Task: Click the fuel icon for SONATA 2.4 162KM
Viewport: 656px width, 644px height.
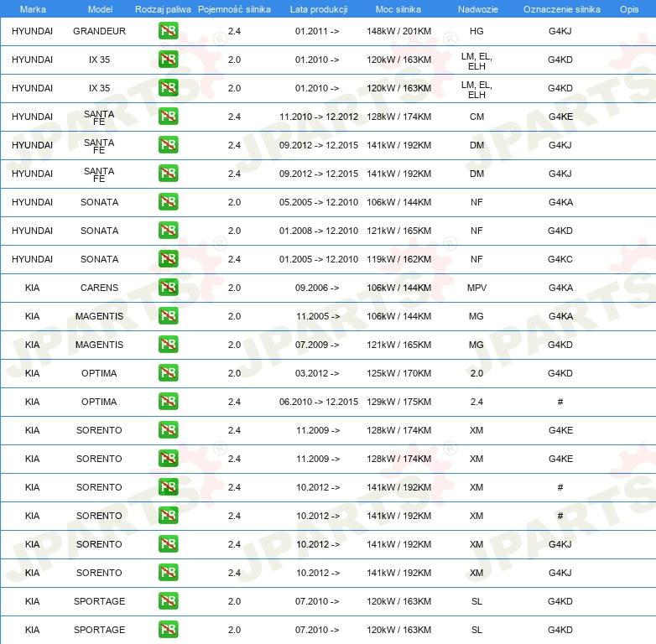Action: (x=168, y=259)
